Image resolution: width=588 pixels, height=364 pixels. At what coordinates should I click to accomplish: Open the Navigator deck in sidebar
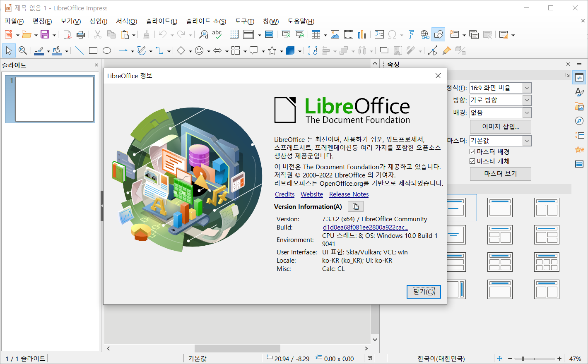(579, 121)
